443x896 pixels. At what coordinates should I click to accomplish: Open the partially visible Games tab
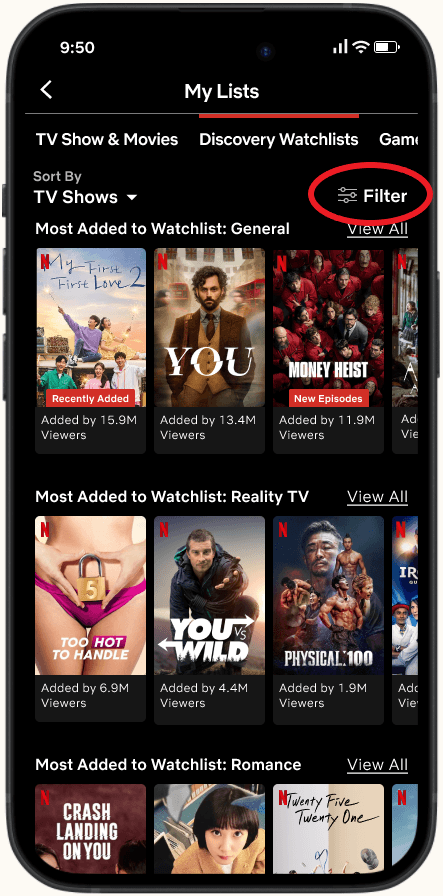pos(398,139)
